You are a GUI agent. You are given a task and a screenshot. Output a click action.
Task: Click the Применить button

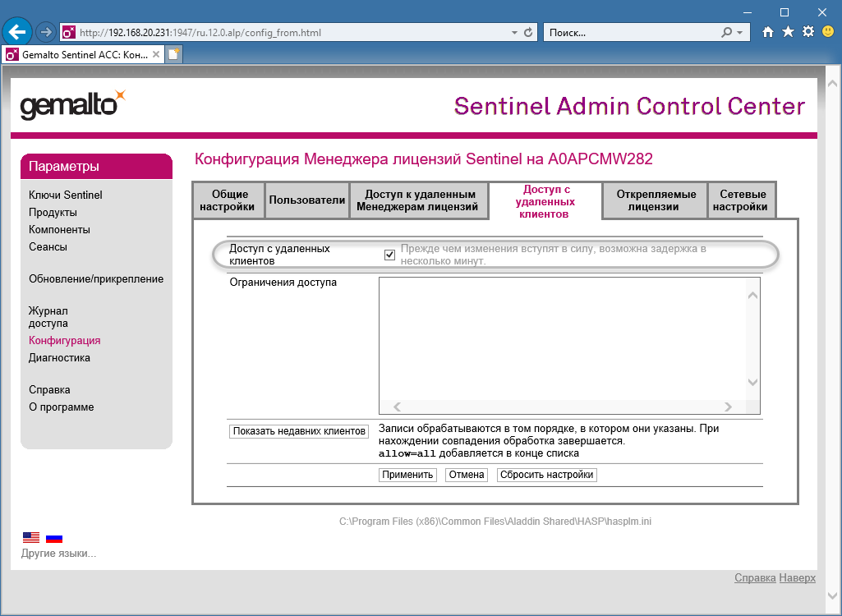[x=407, y=474]
